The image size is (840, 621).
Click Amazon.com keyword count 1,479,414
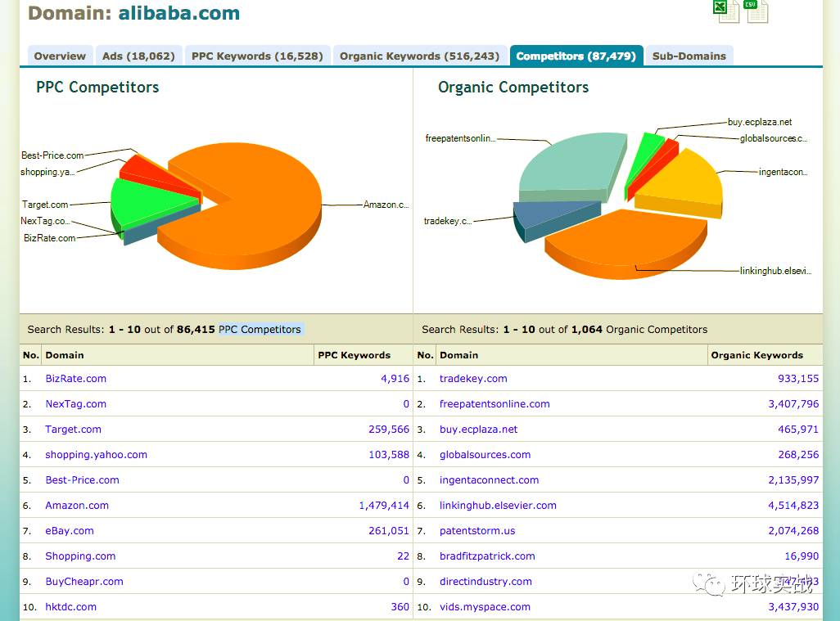(x=384, y=506)
